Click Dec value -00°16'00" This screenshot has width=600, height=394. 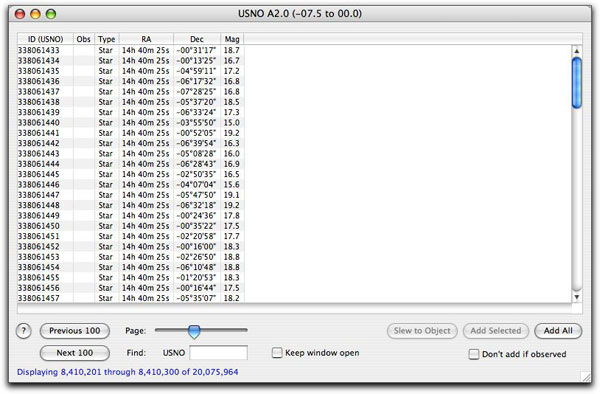(196, 247)
